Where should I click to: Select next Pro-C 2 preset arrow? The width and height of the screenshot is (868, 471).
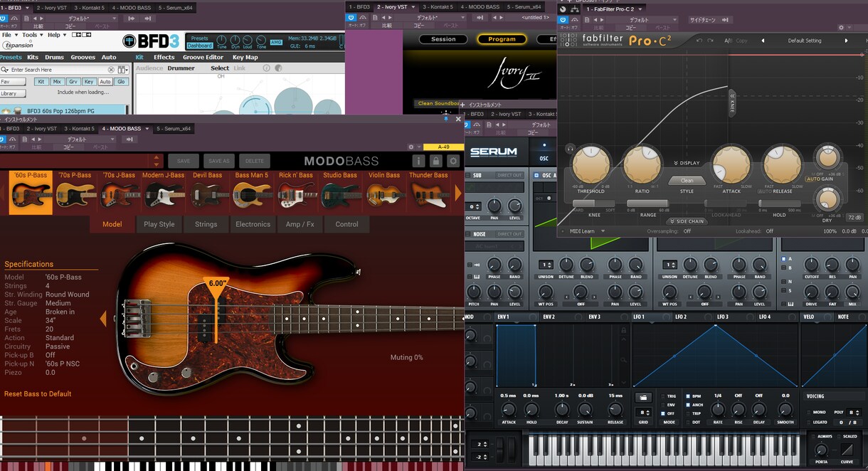846,41
